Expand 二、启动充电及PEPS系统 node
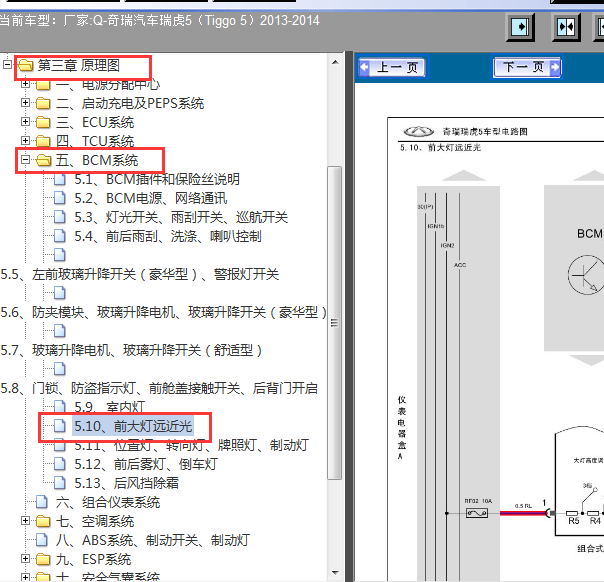604x582 pixels. point(25,102)
